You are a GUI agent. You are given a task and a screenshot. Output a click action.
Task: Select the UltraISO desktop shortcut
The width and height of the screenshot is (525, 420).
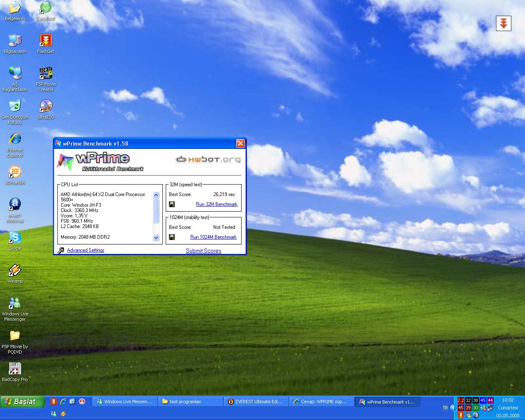point(46,109)
